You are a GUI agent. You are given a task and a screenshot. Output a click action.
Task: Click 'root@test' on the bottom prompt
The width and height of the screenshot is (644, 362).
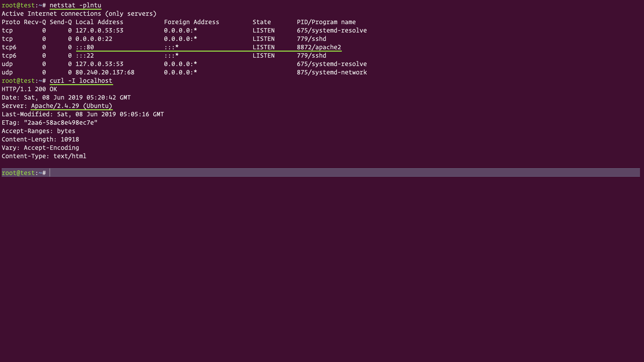point(18,173)
